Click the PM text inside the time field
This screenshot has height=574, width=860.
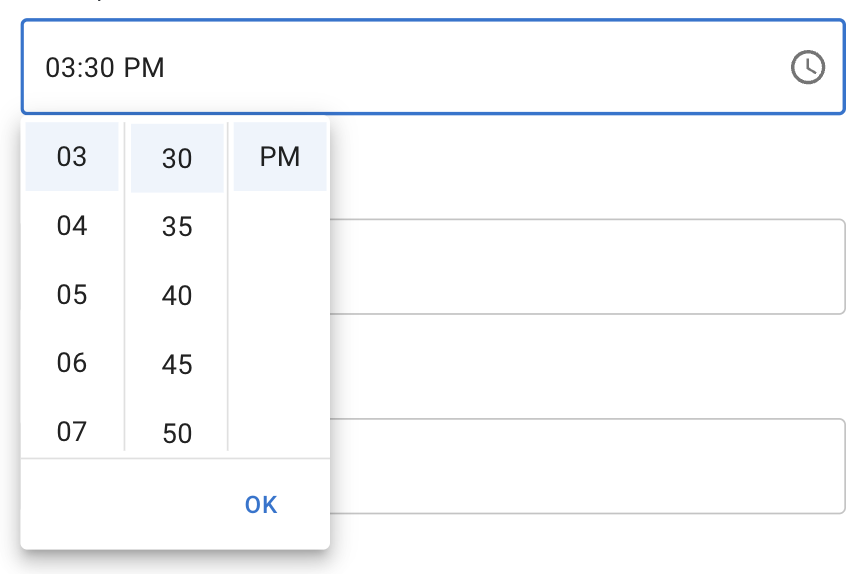[144, 68]
